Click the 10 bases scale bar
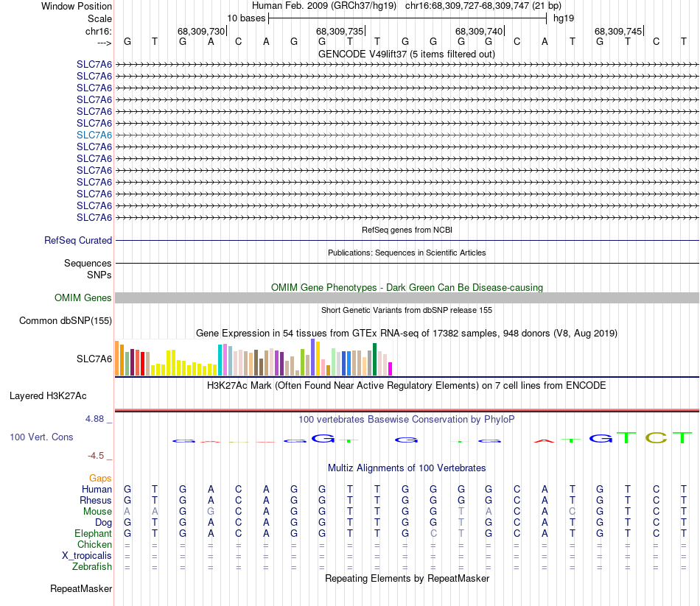700x606 pixels. [x=407, y=17]
